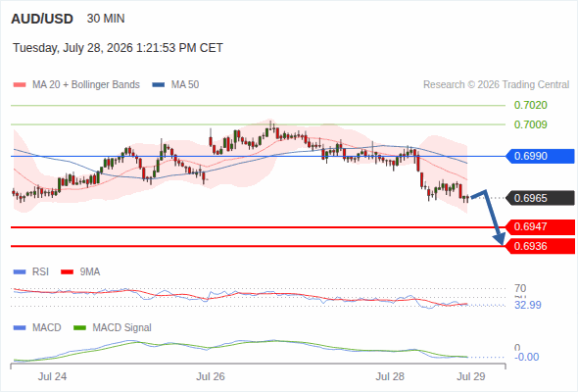Select the 0.6965 current price tag
This screenshot has width=578, height=392.
539,198
